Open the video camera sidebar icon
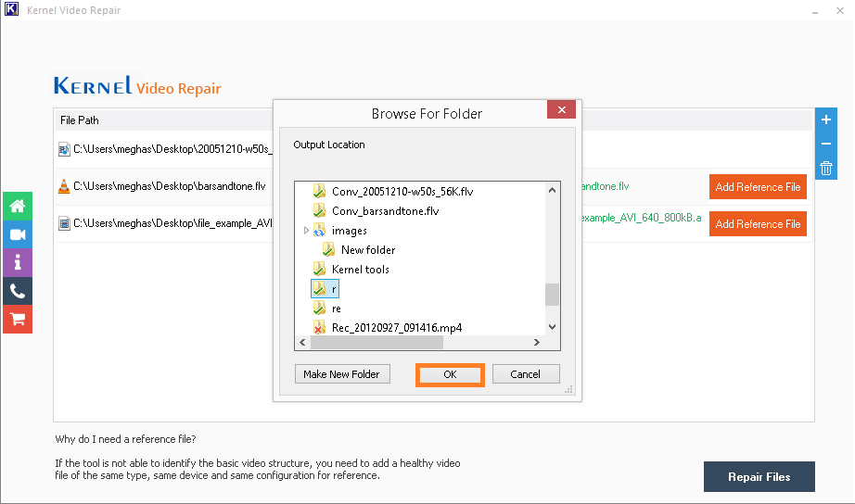This screenshot has height=504, width=855. [x=18, y=234]
